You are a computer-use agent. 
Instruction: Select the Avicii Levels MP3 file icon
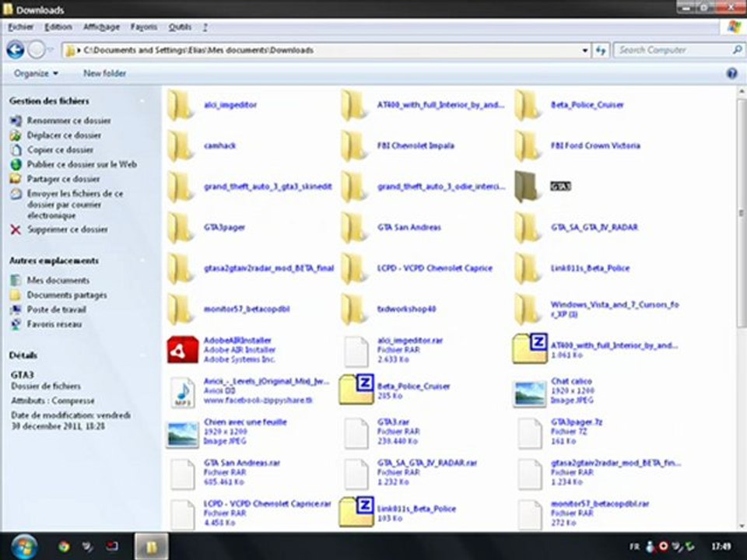pos(183,392)
